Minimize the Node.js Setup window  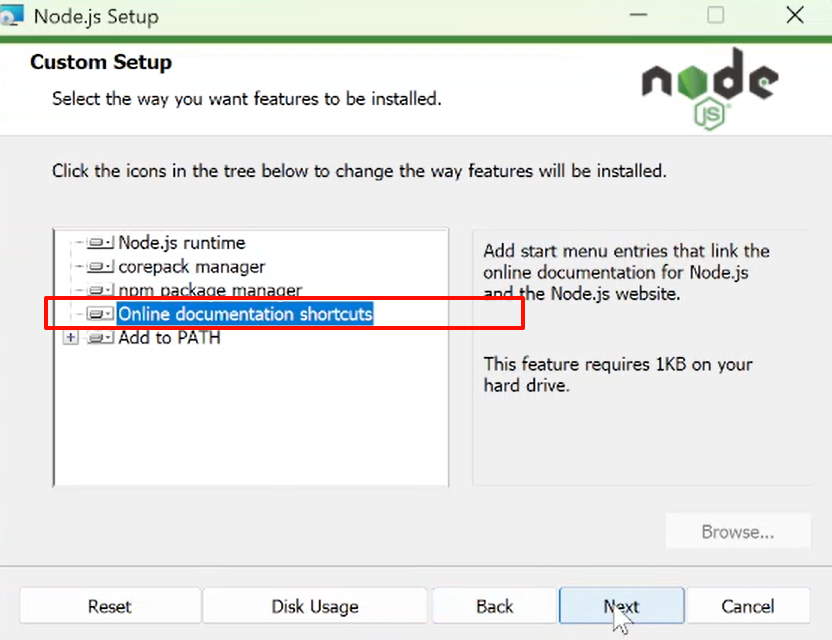point(638,15)
